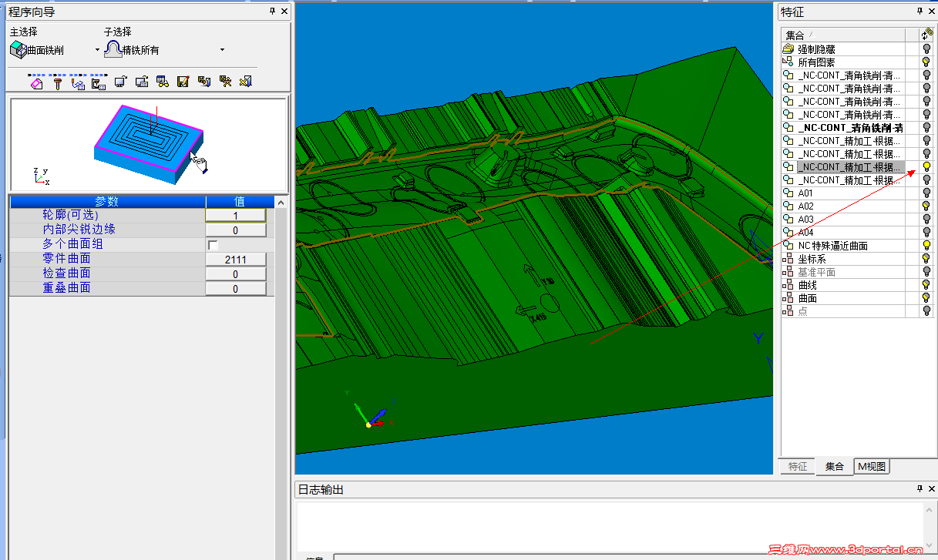
Task: Click the 参数 column header
Action: click(107, 201)
